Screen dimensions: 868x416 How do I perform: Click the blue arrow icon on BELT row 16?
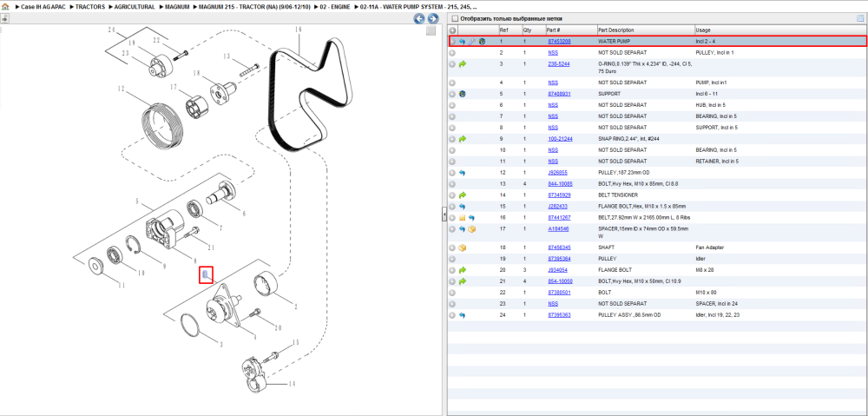point(472,218)
